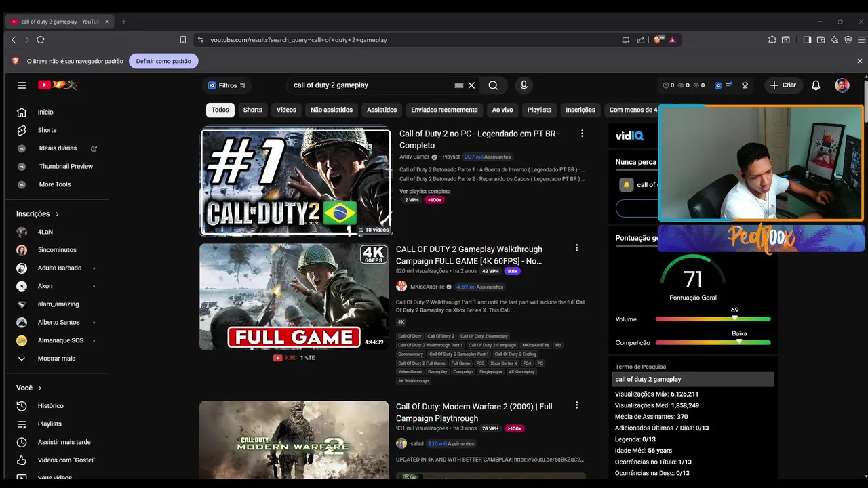868x488 pixels.
Task: Select the Ao vivo chip
Action: pos(502,110)
